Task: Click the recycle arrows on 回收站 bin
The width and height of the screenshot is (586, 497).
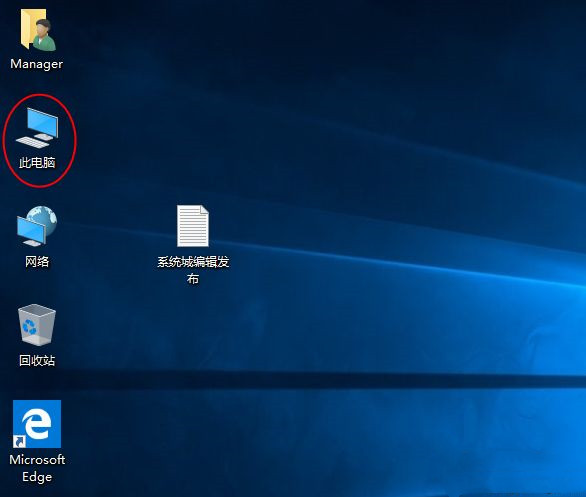Action: tap(30, 327)
